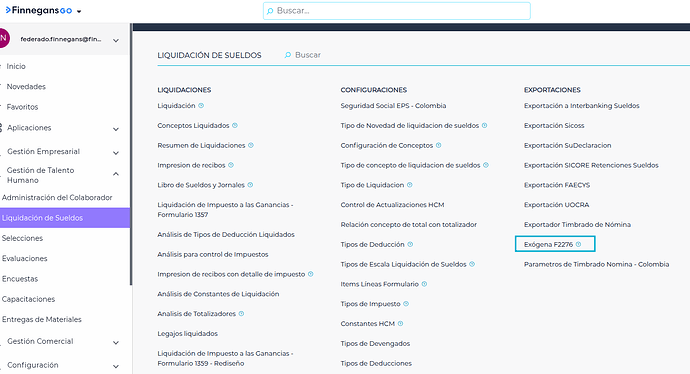Open Encuestas in the sidebar
690x374 pixels.
[x=20, y=279]
